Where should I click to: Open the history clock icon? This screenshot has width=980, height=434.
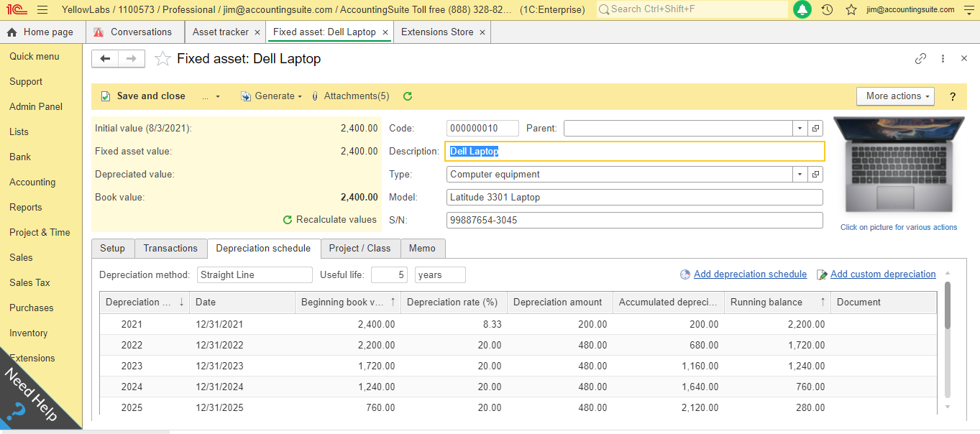[x=828, y=10]
